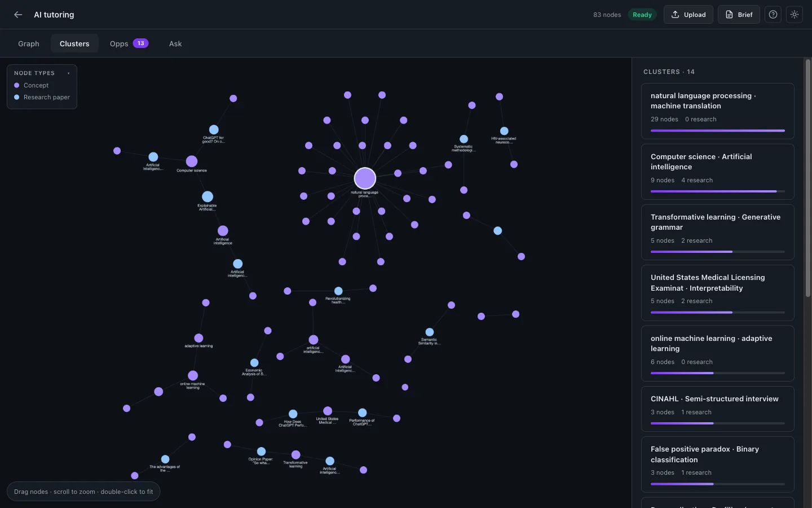This screenshot has width=812, height=508.
Task: Toggle Research paper node type in legend
Action: [x=42, y=97]
